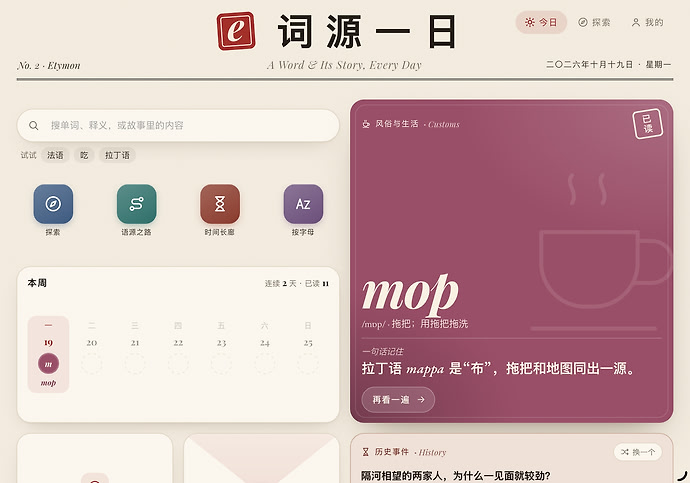
Task: Click the 已读 stamp on the mop card
Action: 647,124
